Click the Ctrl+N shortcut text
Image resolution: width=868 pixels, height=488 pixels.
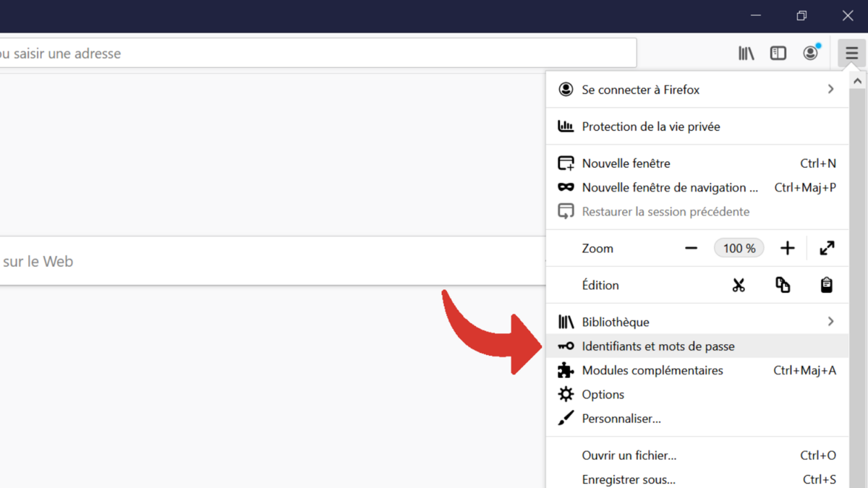(x=818, y=163)
